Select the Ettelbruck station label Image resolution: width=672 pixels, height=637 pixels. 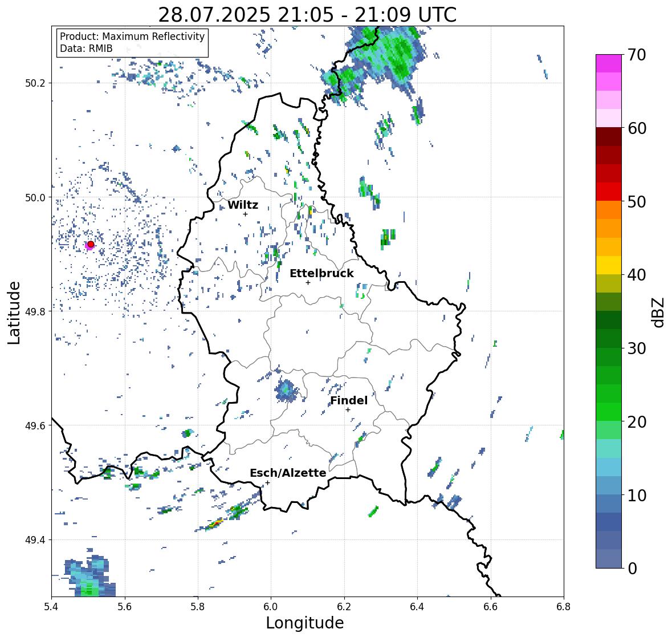click(x=321, y=274)
